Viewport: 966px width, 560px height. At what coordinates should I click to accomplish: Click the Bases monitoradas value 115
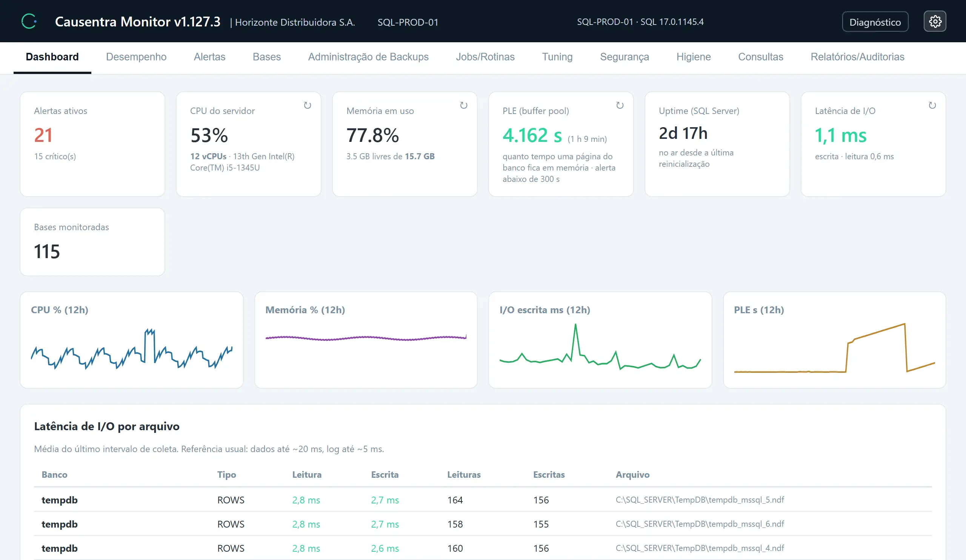pos(47,251)
